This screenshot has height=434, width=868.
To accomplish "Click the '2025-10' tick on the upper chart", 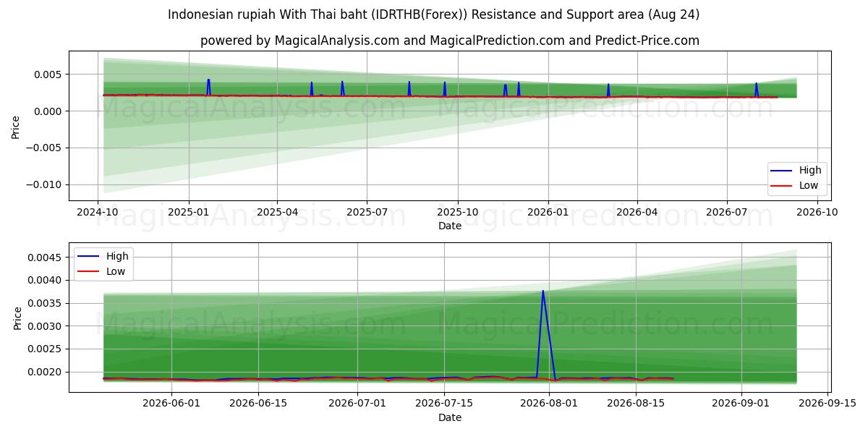I will [x=457, y=212].
